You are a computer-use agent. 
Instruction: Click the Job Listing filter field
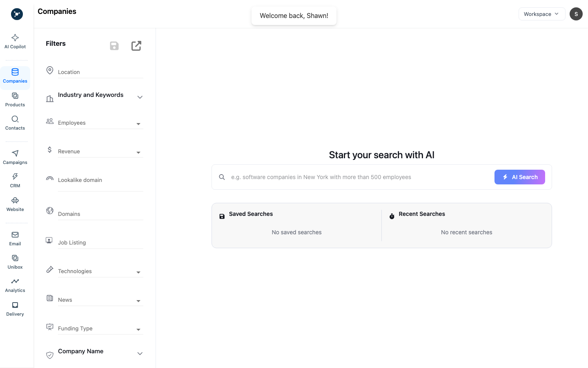click(x=100, y=242)
